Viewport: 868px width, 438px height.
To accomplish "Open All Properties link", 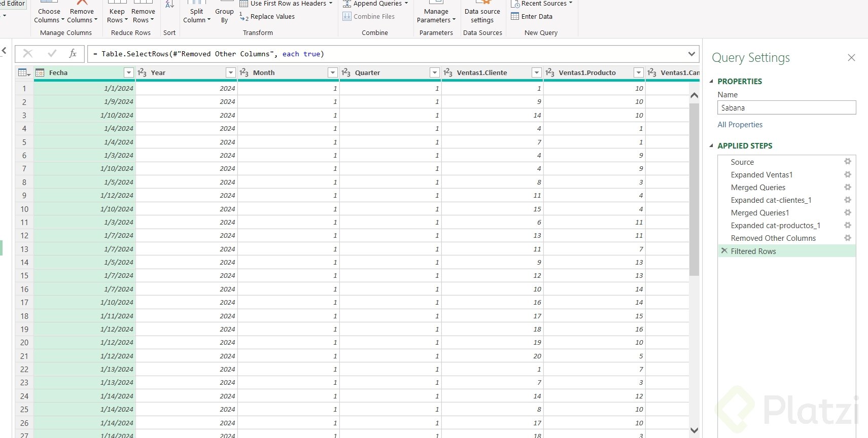I will 740,125.
